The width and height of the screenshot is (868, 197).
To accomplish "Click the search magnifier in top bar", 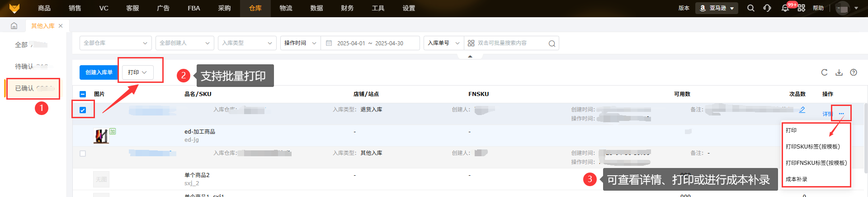I will (x=750, y=8).
